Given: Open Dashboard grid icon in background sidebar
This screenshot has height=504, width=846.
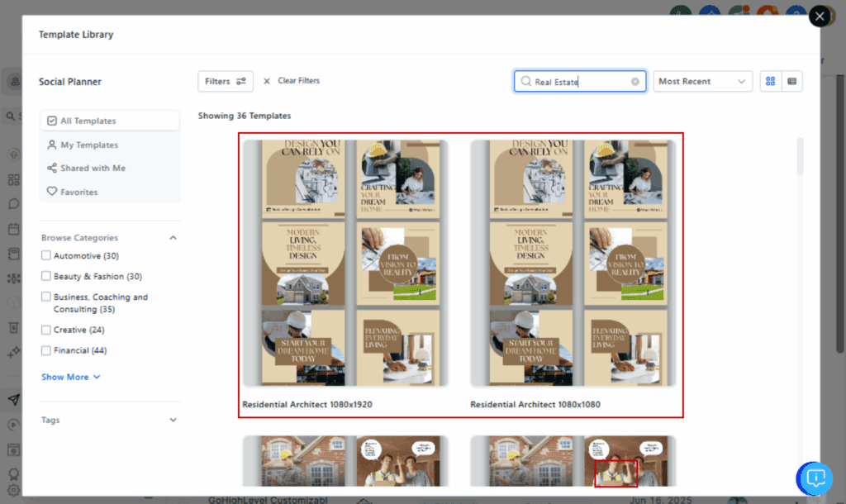Looking at the screenshot, I should click(13, 179).
